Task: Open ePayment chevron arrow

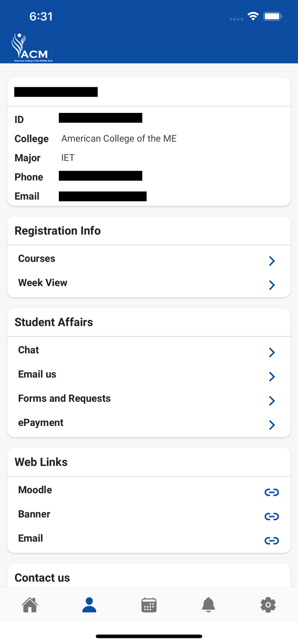Action: 272,425
